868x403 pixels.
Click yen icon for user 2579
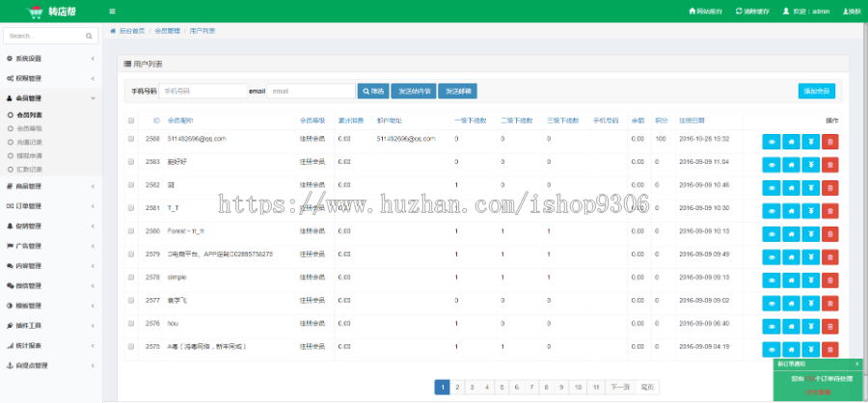(810, 257)
